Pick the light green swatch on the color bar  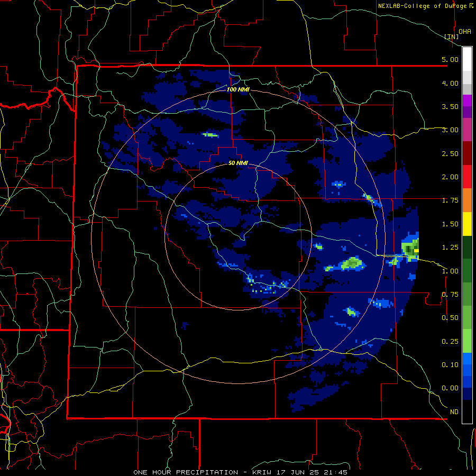(467, 341)
